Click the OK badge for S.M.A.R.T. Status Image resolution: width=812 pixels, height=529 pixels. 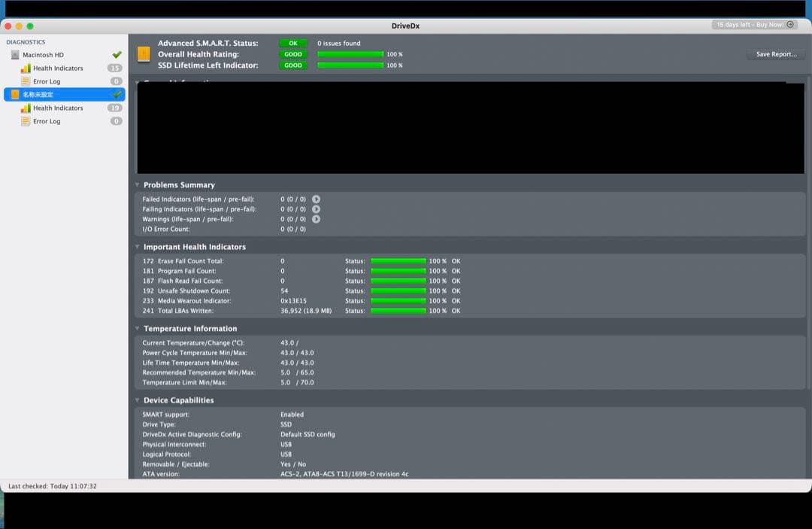(293, 44)
